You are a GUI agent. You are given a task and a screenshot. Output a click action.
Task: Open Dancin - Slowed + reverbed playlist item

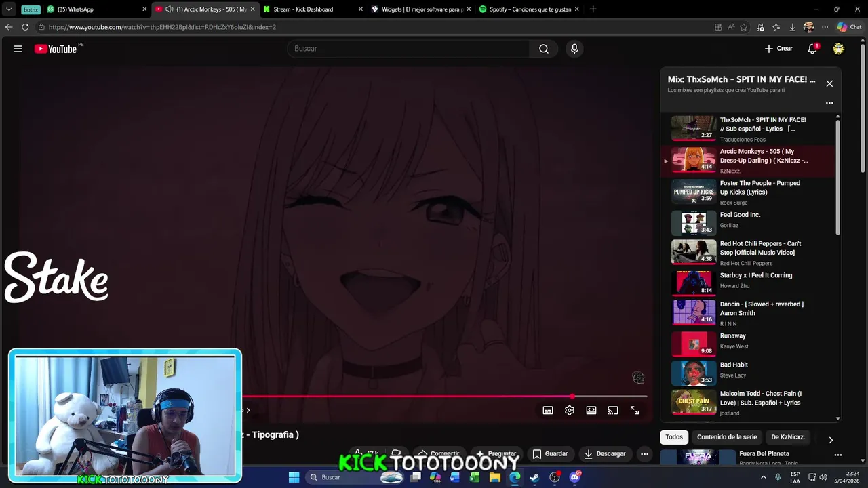pos(749,312)
